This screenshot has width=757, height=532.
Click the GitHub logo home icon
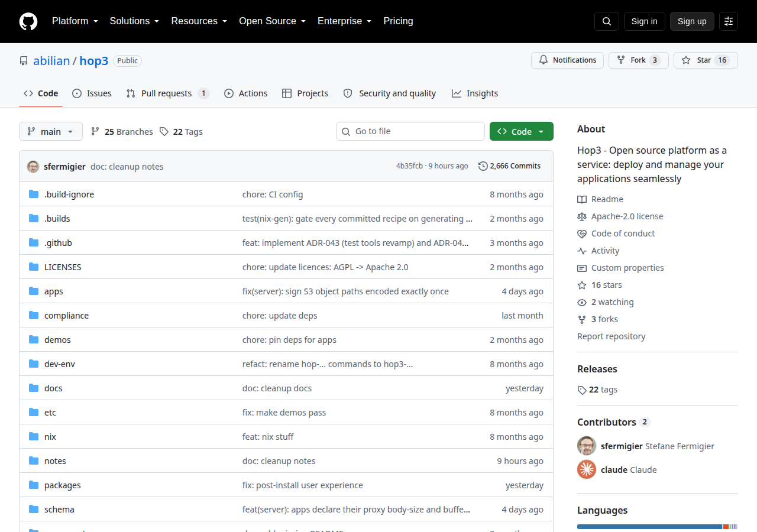(28, 21)
